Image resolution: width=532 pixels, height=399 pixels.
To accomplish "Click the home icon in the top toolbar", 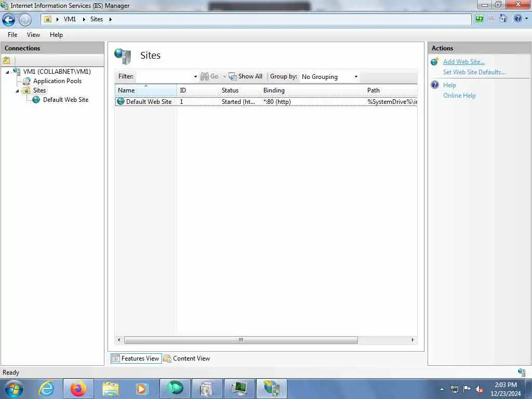I will pos(503,19).
